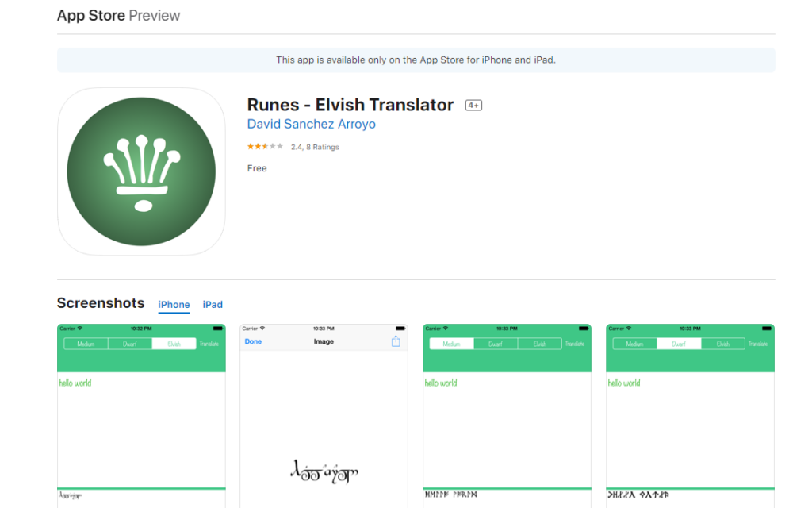Screen dimensions: 812x508
Task: Click the rune output in the Medium-selected screenshot
Action: click(x=450, y=495)
